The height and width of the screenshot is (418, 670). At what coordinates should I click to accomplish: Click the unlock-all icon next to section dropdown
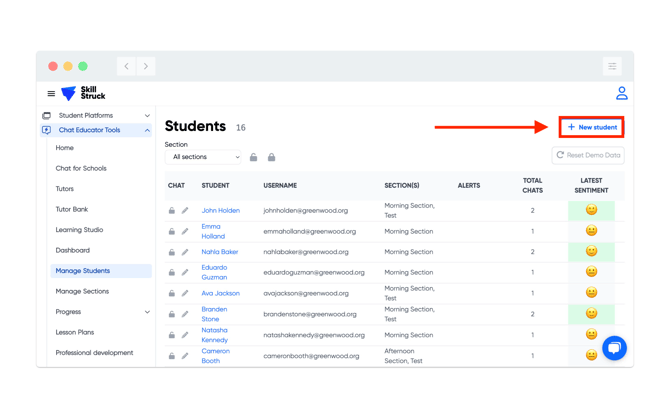(254, 157)
